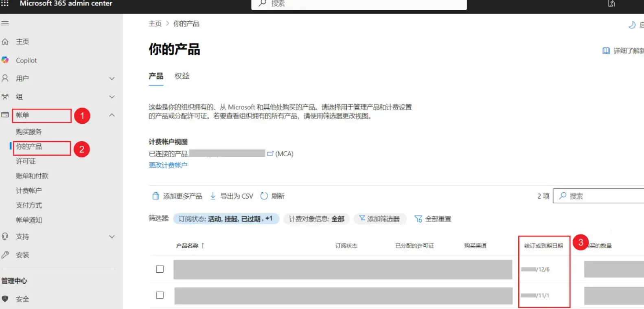Collapse the navigation hamburger menu
This screenshot has height=309, width=644.
point(5,23)
